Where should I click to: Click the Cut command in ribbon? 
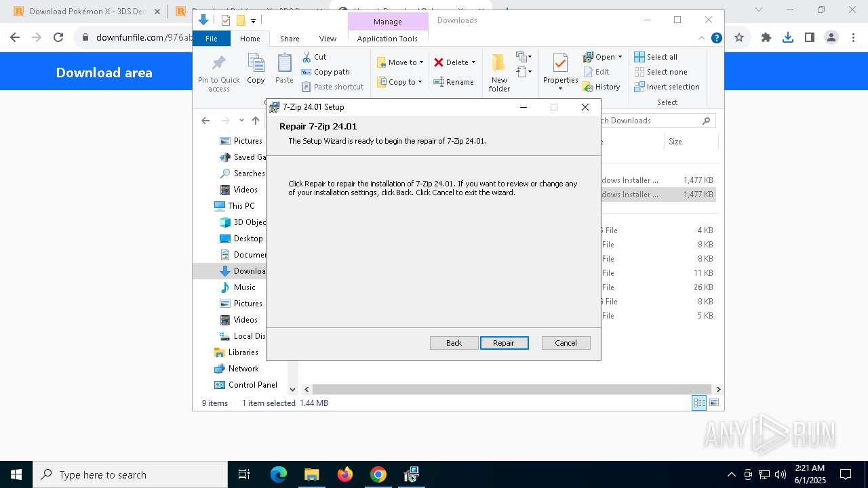[x=314, y=57]
